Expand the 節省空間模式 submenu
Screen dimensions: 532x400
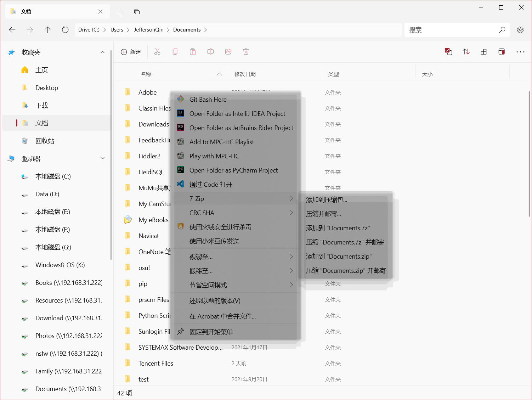(291, 285)
